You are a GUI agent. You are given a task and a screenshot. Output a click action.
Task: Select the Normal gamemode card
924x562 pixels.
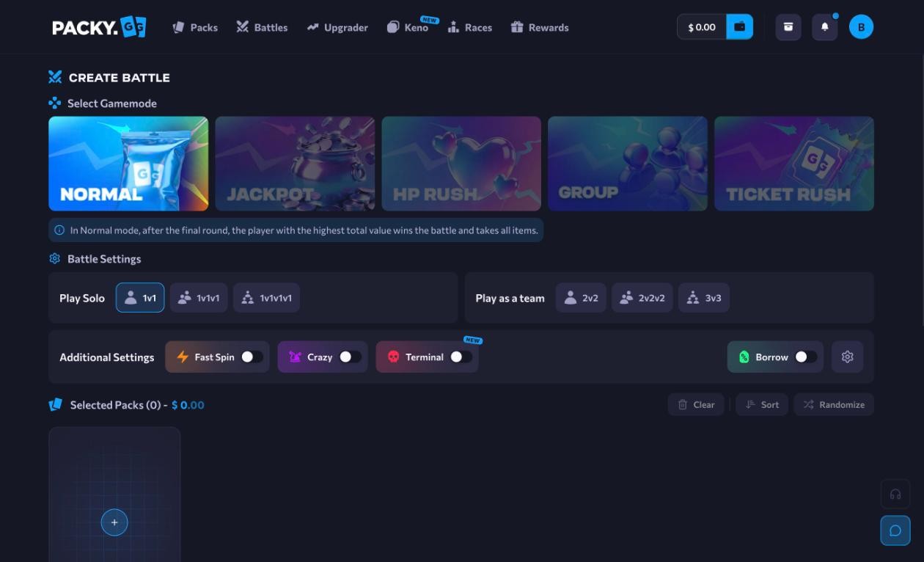128,164
